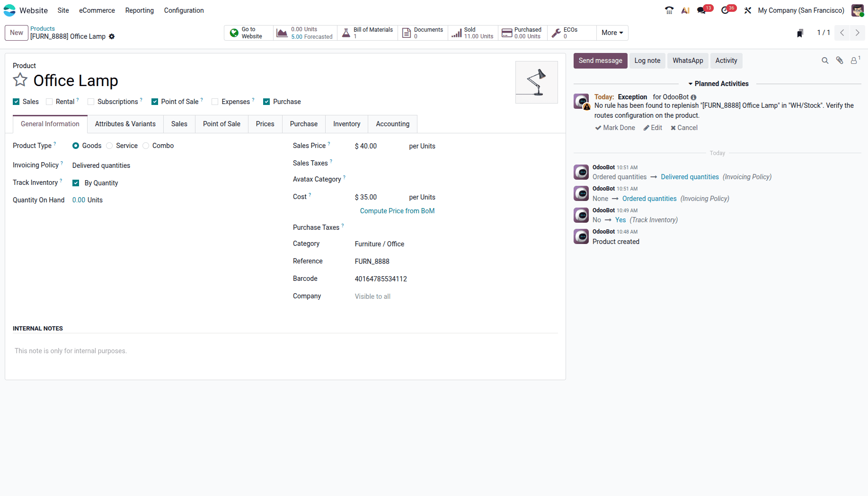Go to previous record arrow
The height and width of the screenshot is (496, 868).
click(842, 33)
